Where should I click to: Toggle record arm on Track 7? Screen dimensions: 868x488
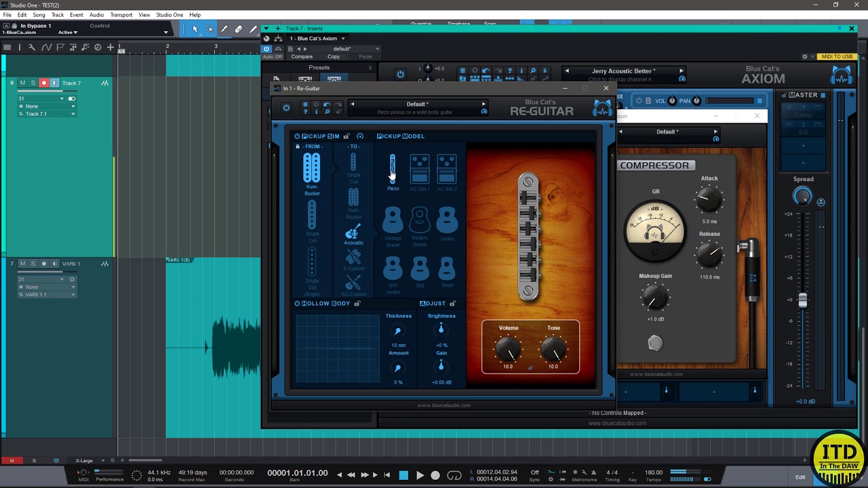[44, 83]
